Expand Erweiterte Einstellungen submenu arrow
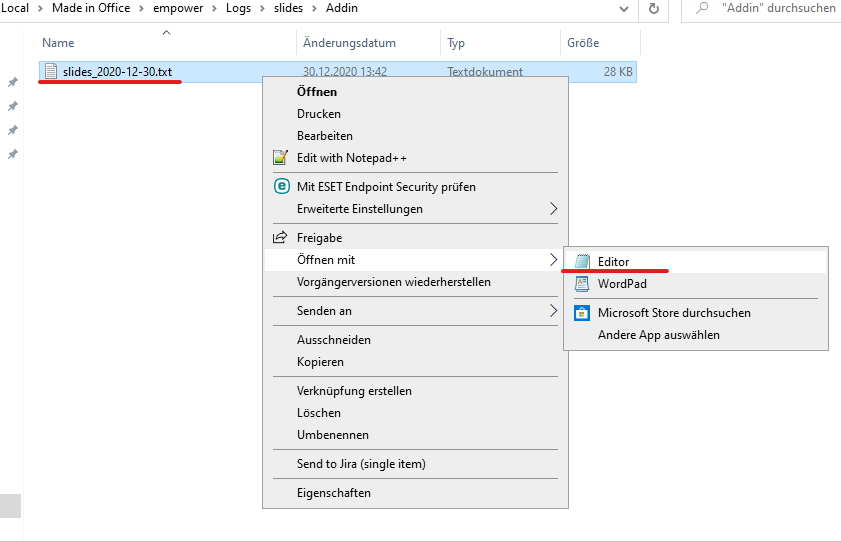The height and width of the screenshot is (542, 841). 554,209
